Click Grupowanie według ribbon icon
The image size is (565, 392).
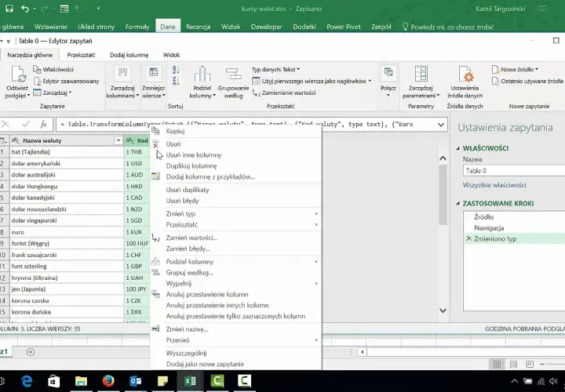(233, 74)
